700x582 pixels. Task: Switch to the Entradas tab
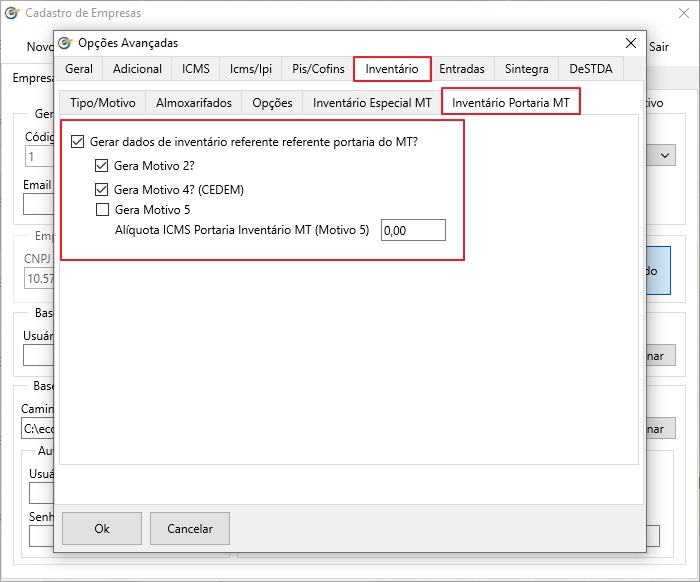pyautogui.click(x=462, y=69)
